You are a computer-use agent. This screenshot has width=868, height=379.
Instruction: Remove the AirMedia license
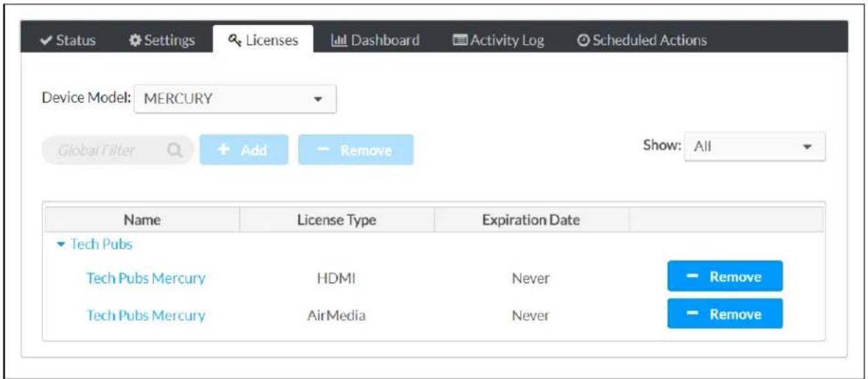click(x=725, y=314)
